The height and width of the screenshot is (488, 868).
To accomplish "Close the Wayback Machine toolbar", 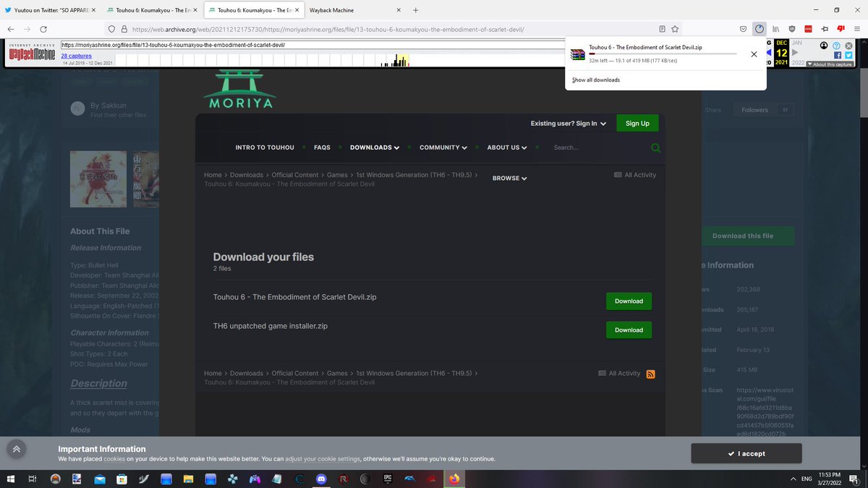I will [x=849, y=46].
